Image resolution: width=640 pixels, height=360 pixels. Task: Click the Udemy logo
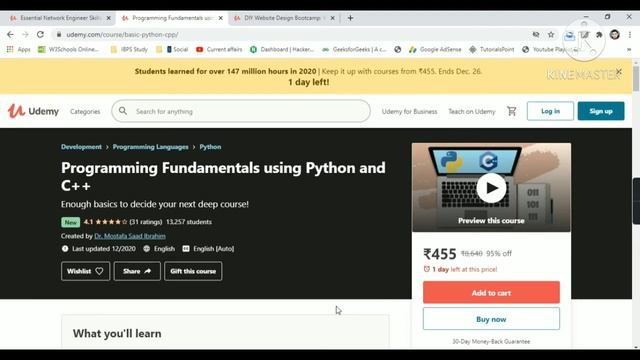[33, 111]
